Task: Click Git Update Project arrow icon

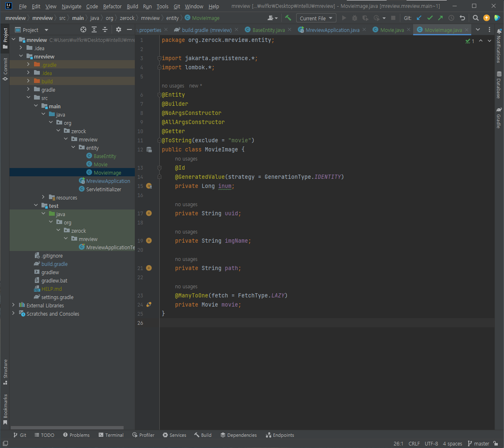Action: pyautogui.click(x=419, y=18)
